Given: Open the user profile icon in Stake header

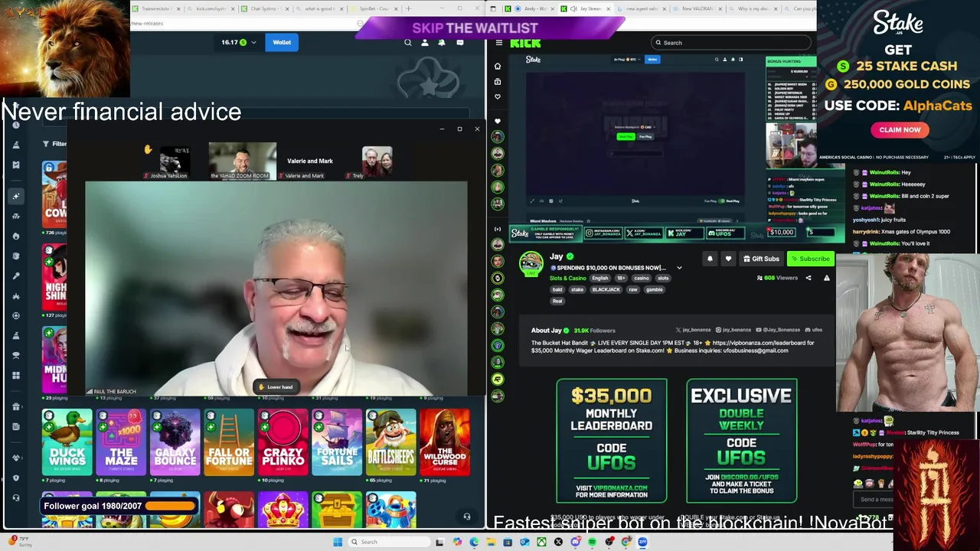Looking at the screenshot, I should (425, 43).
